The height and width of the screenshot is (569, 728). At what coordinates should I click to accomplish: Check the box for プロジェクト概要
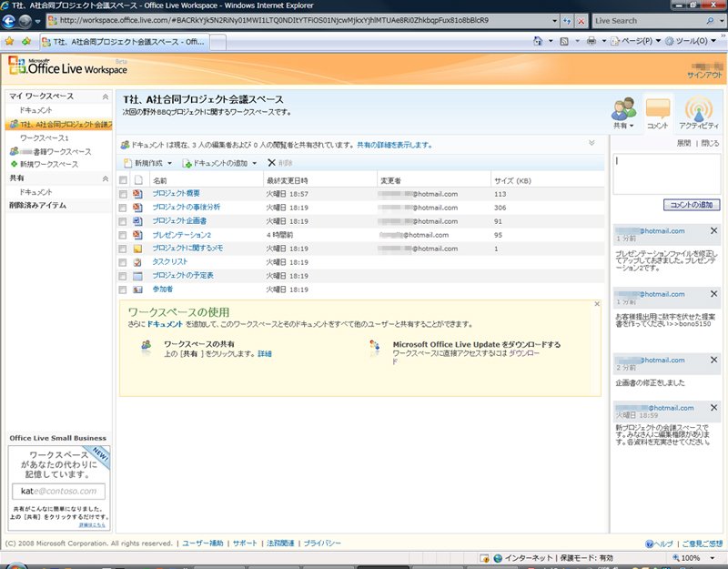[x=123, y=194]
